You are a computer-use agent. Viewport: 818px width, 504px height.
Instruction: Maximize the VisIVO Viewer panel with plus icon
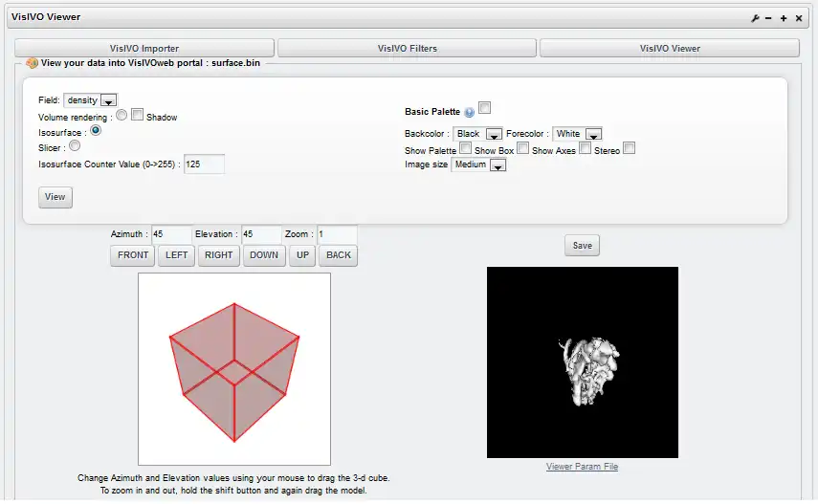click(x=784, y=18)
